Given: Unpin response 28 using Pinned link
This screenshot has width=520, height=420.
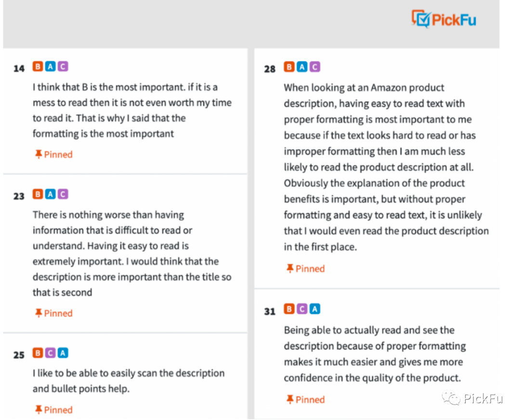Looking at the screenshot, I should pyautogui.click(x=305, y=268).
